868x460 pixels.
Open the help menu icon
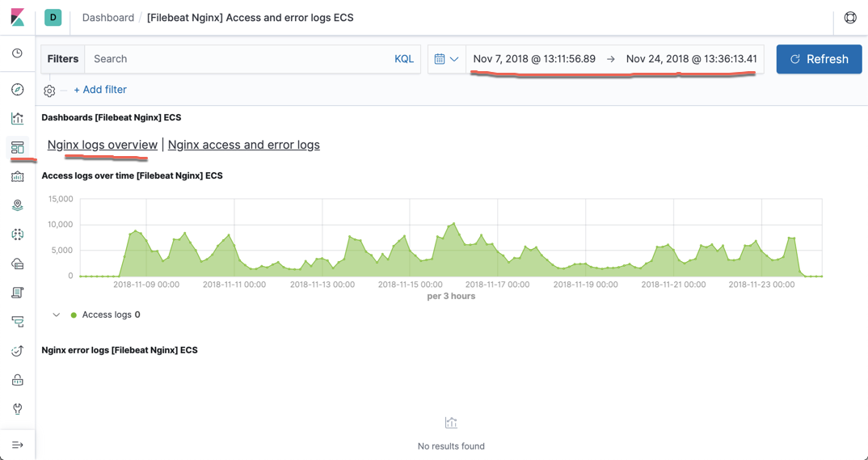pyautogui.click(x=850, y=17)
